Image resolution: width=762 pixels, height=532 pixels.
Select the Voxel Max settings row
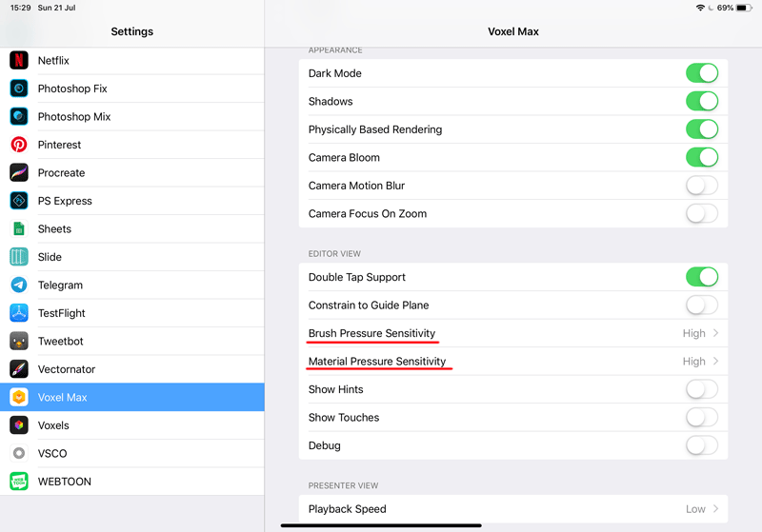[132, 397]
